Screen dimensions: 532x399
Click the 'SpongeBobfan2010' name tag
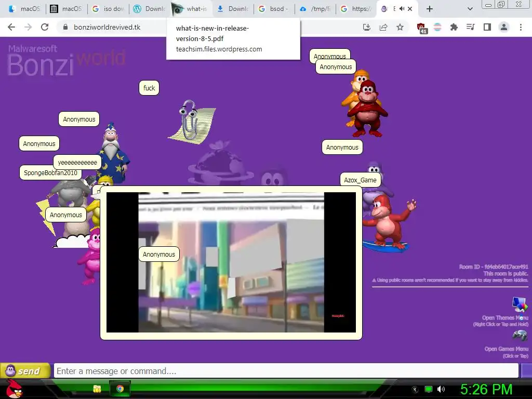click(x=50, y=172)
